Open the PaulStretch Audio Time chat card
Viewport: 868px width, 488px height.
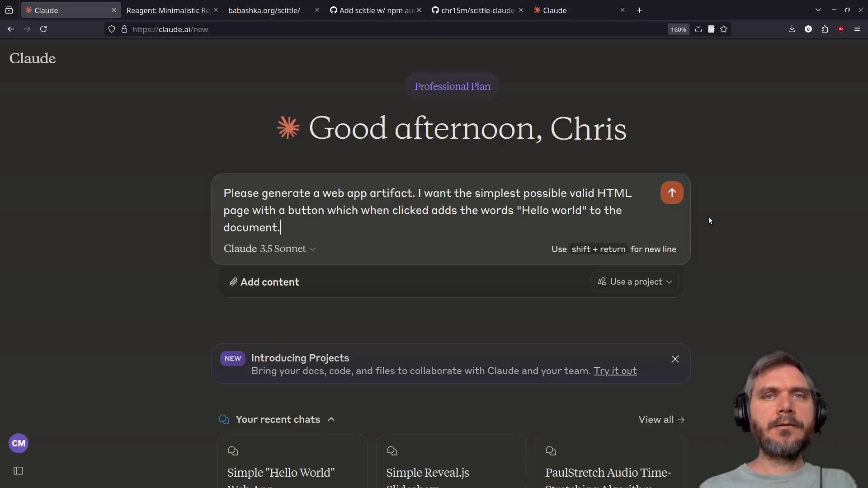(610, 462)
